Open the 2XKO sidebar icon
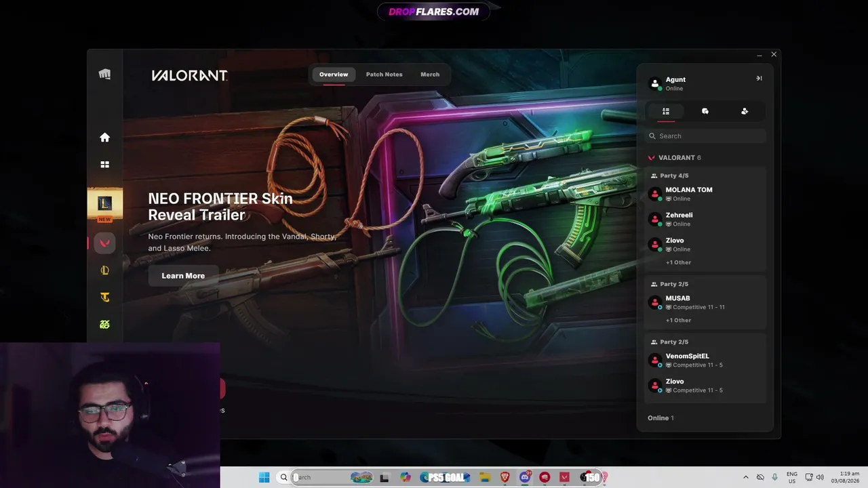This screenshot has height=488, width=868. (x=104, y=325)
